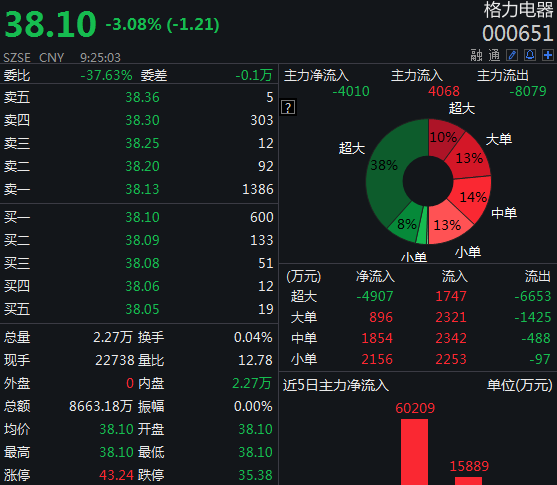Click stock code 000651
Screen dimensions: 557x485
point(518,34)
